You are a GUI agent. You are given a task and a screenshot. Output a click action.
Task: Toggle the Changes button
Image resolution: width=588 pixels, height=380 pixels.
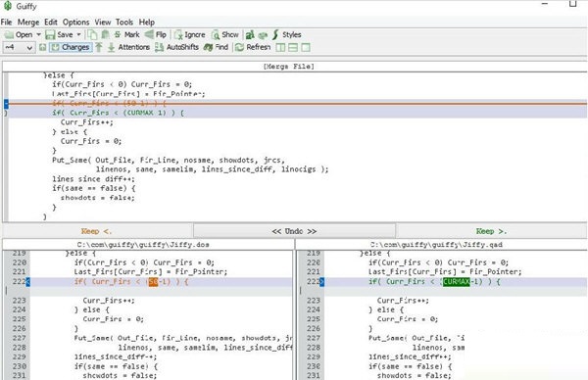click(71, 47)
